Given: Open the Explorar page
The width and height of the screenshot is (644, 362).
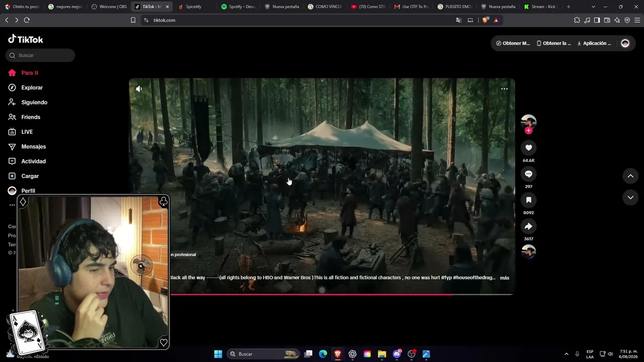Looking at the screenshot, I should coord(26,87).
